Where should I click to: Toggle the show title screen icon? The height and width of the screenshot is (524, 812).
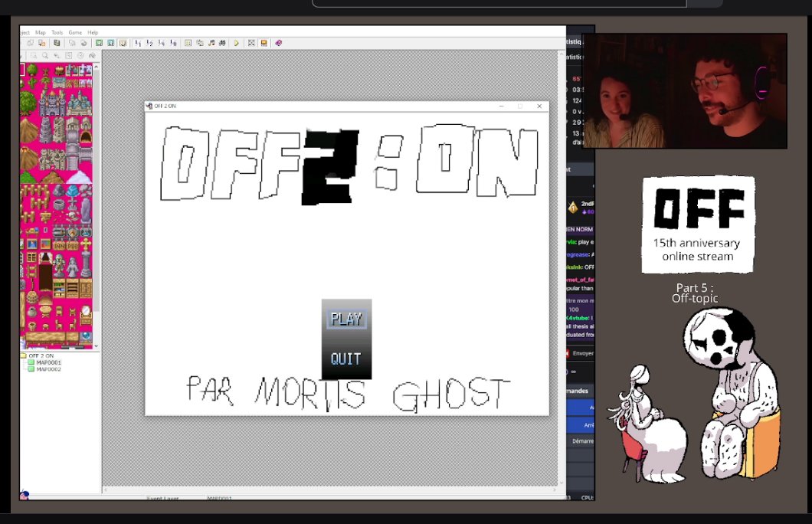tap(264, 43)
